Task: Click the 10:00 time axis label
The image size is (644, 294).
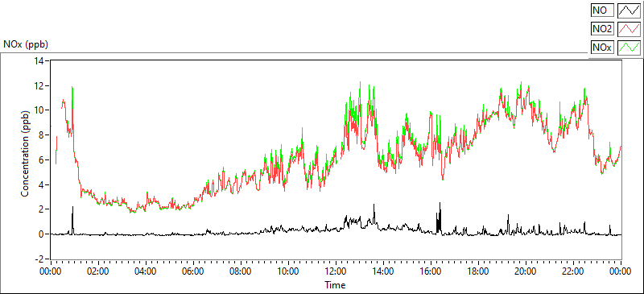Action: coord(288,271)
